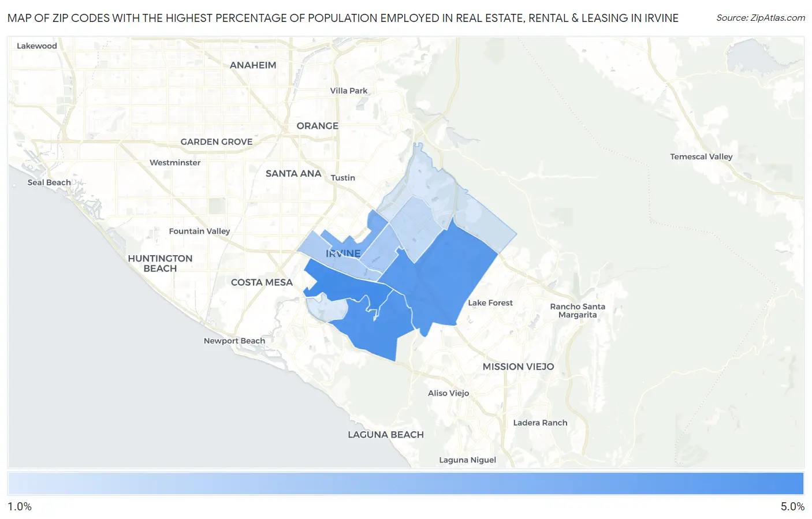Screen dimensions: 812x519
Task: Click the Huntington Beach label
Action: click(160, 264)
